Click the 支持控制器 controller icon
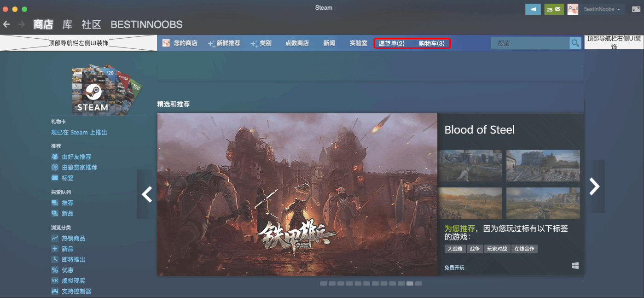This screenshot has width=644, height=298. [x=56, y=291]
